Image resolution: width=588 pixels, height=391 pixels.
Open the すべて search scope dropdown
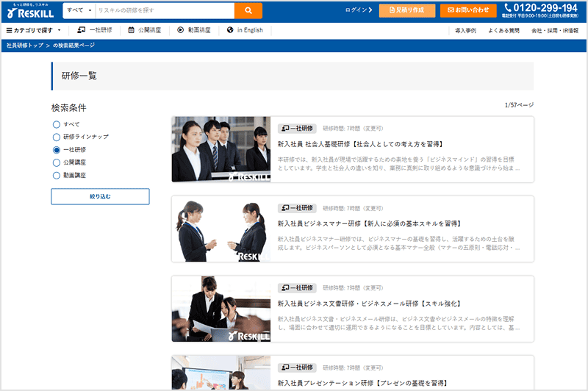coord(79,10)
